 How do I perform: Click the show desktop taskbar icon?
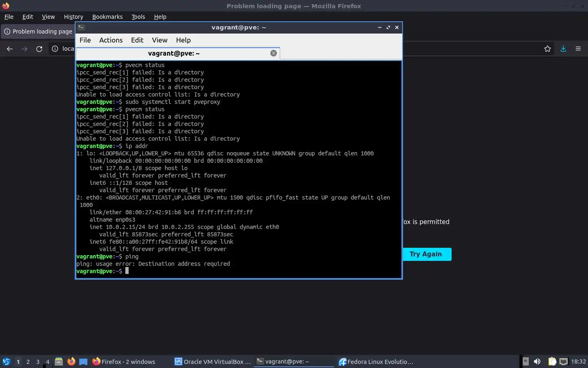coord(83,361)
